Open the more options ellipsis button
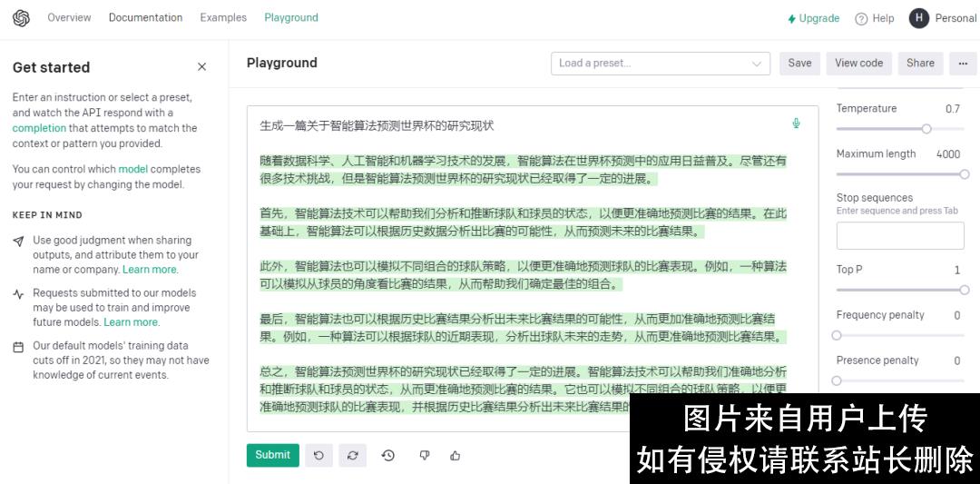The image size is (980, 484). coord(963,64)
